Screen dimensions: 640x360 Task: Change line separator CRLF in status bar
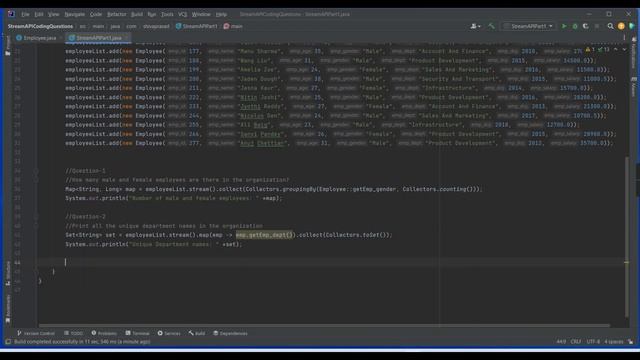tap(576, 342)
